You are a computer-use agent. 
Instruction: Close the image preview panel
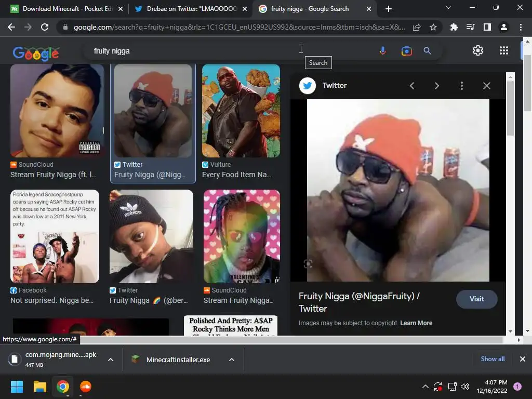[x=486, y=86]
